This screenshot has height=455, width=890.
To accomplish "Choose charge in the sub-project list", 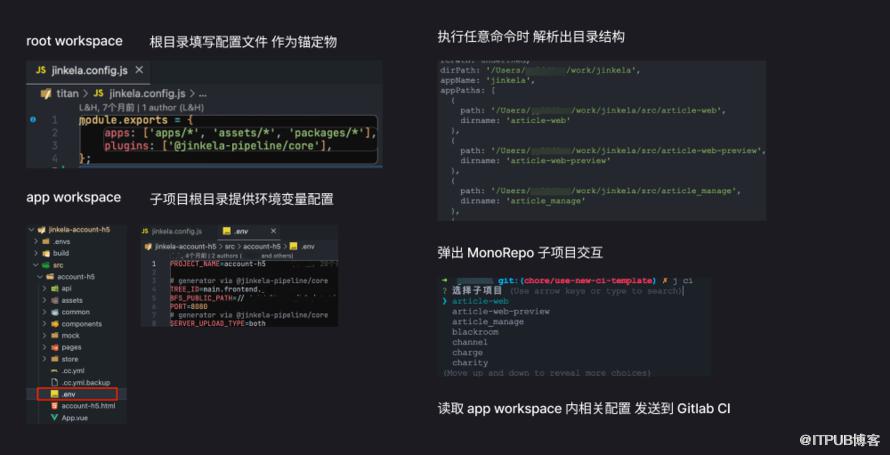I will (x=467, y=352).
